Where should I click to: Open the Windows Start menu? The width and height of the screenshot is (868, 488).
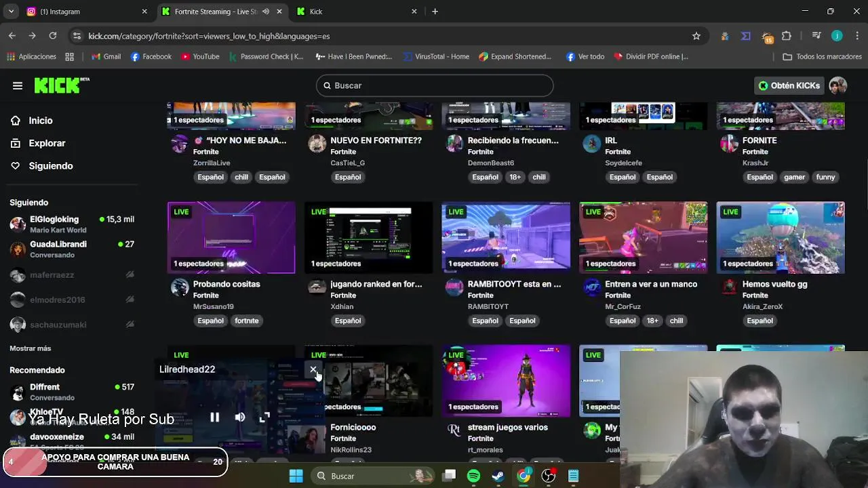296,476
